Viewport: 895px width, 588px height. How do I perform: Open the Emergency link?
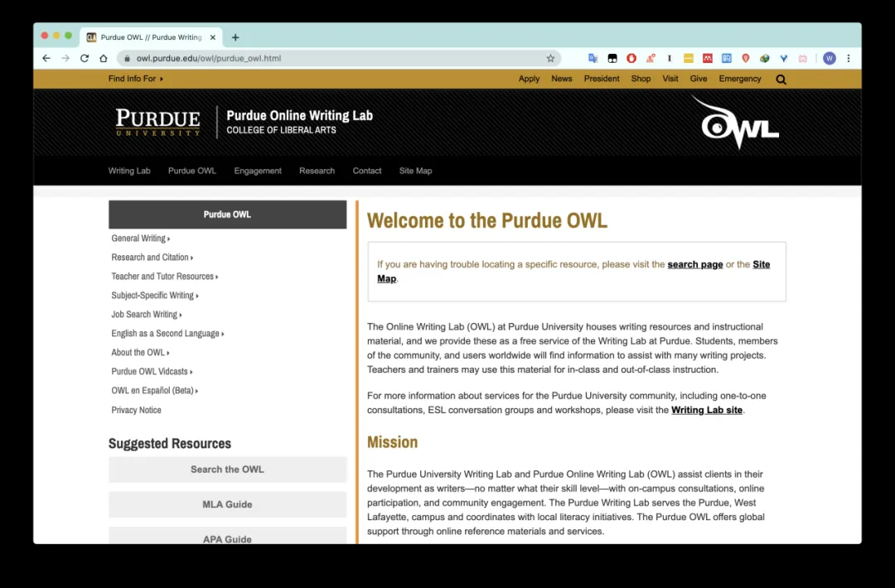(x=740, y=79)
